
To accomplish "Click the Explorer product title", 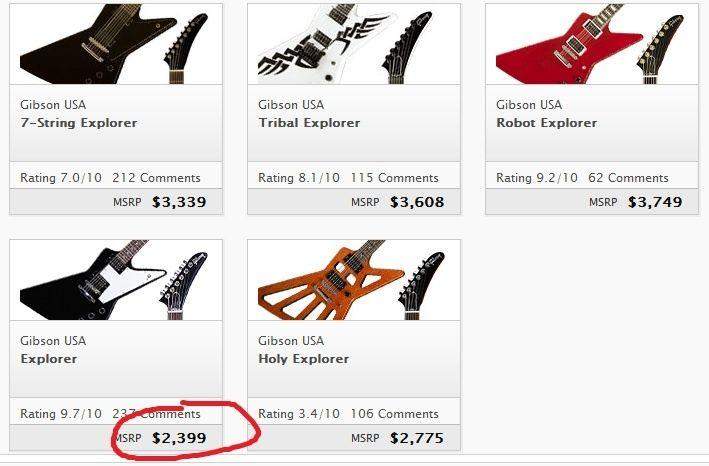I will (x=49, y=359).
